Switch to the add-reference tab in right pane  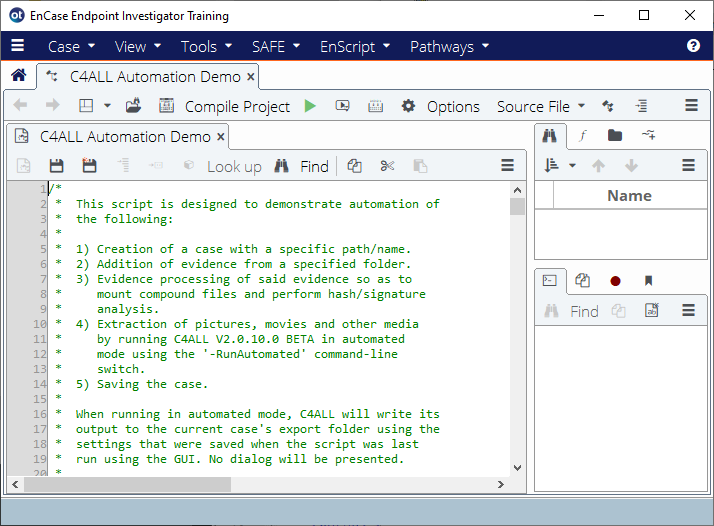coord(648,135)
